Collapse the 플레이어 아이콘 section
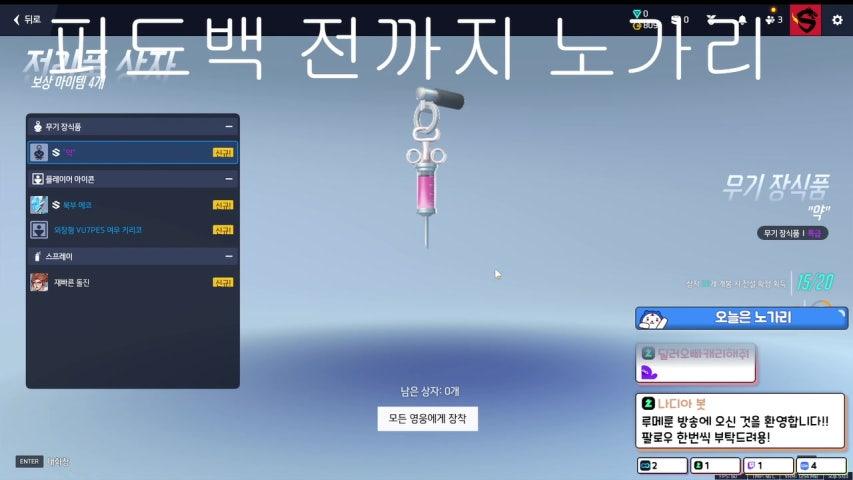Image resolution: width=853 pixels, height=480 pixels. (x=229, y=179)
